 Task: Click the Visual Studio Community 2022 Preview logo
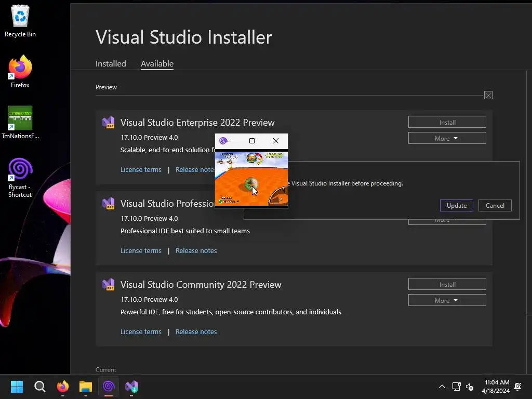pos(108,284)
